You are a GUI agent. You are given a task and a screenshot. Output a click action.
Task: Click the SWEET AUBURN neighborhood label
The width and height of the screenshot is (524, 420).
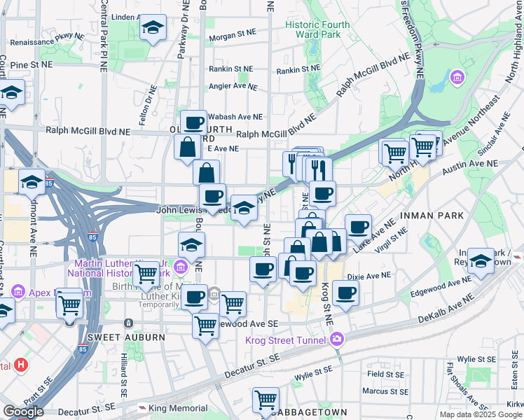[x=126, y=337]
